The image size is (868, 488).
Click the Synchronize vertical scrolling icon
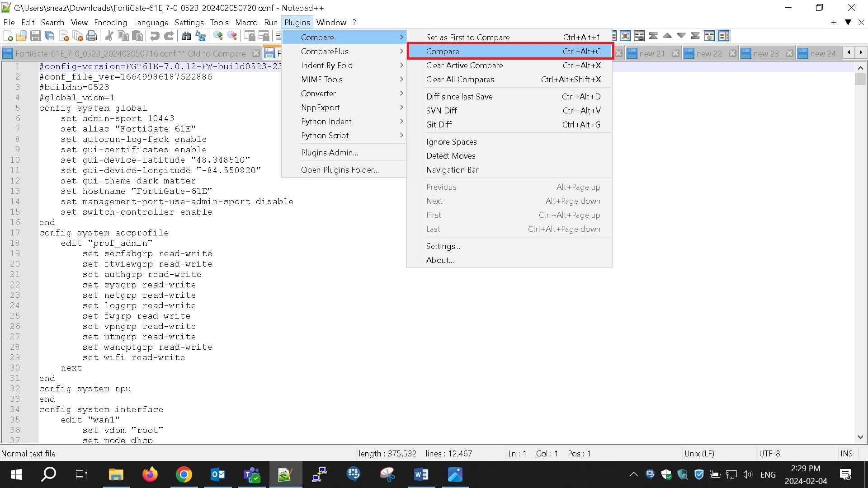click(x=250, y=36)
